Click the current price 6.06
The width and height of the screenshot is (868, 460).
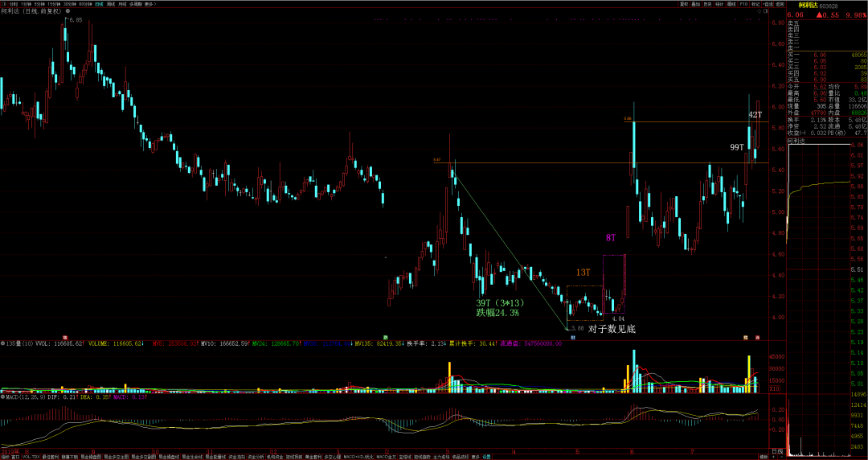click(x=796, y=15)
